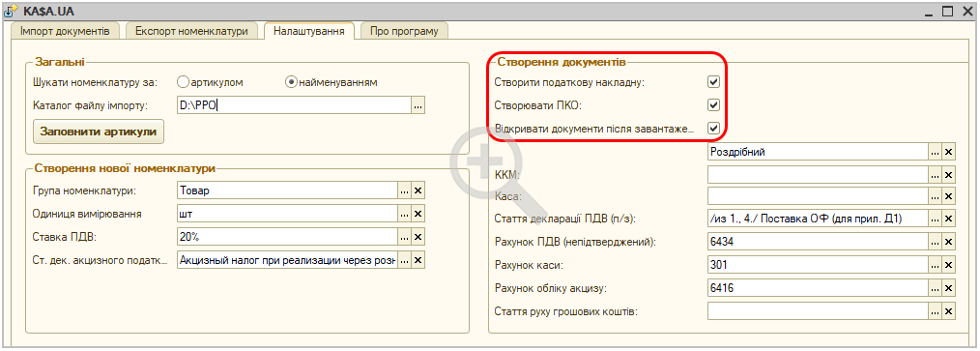Screen dimensions: 980x351
Task: Click the empty Каса input field
Action: (818, 196)
